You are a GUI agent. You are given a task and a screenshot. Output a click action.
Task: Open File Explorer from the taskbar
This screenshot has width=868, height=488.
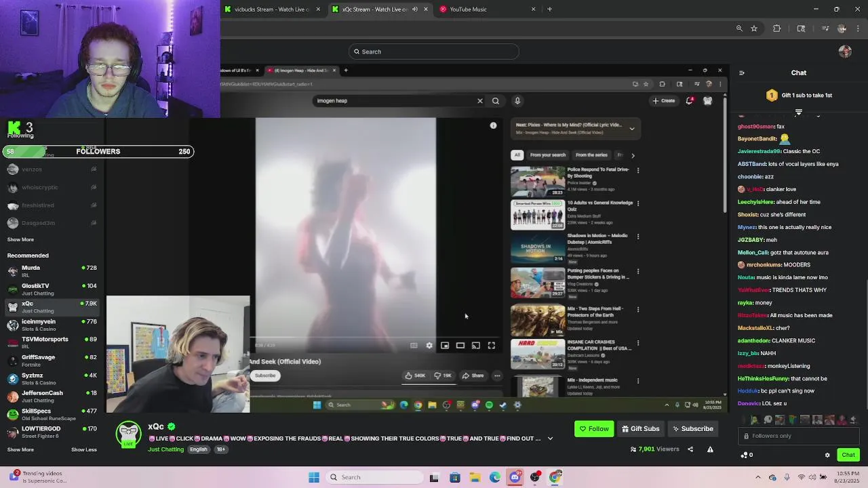[475, 477]
